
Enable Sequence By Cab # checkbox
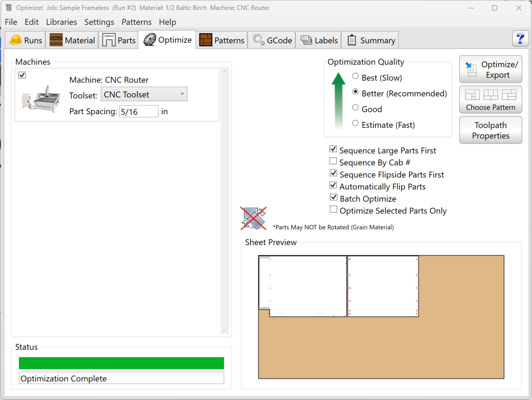[333, 162]
